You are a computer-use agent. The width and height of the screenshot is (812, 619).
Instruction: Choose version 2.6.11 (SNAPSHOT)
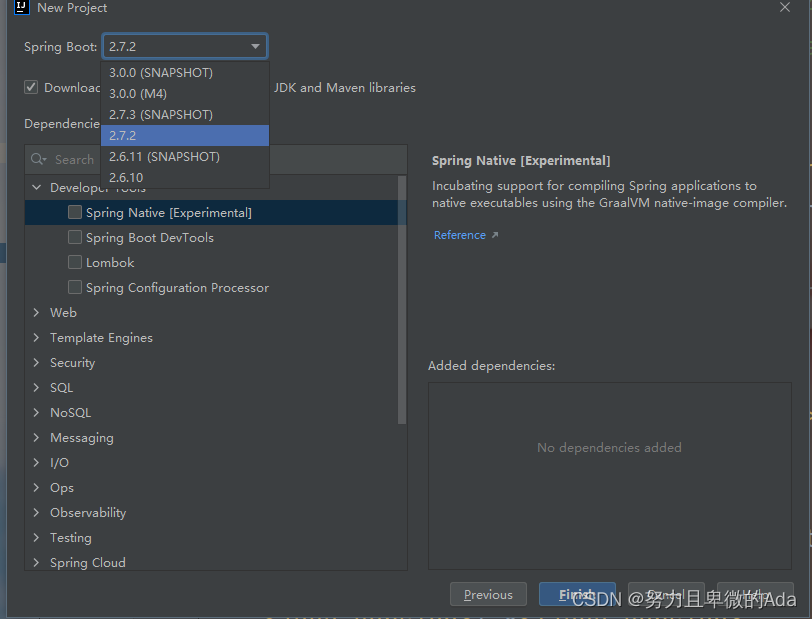[x=185, y=156]
